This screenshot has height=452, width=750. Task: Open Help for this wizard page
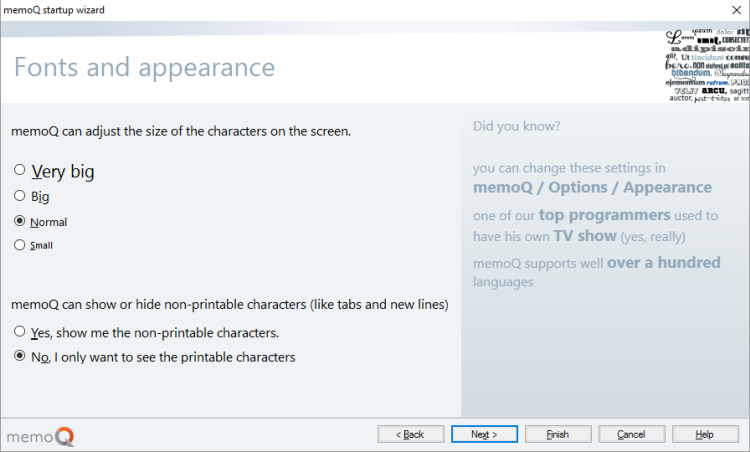705,434
